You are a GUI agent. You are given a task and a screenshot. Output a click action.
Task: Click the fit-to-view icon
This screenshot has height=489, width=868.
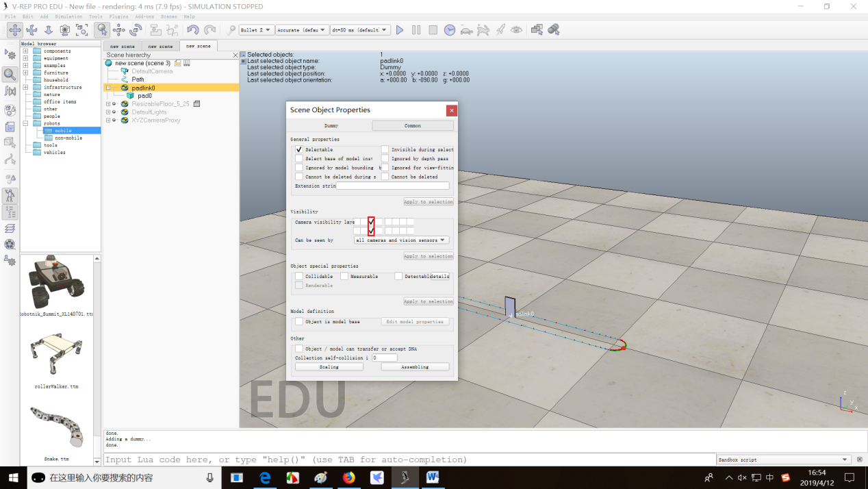(x=82, y=30)
